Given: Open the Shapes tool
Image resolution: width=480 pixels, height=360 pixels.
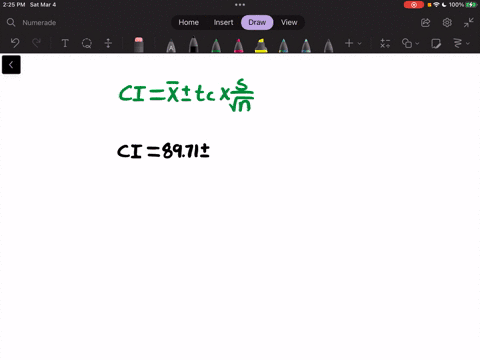Looking at the screenshot, I should pyautogui.click(x=407, y=43).
